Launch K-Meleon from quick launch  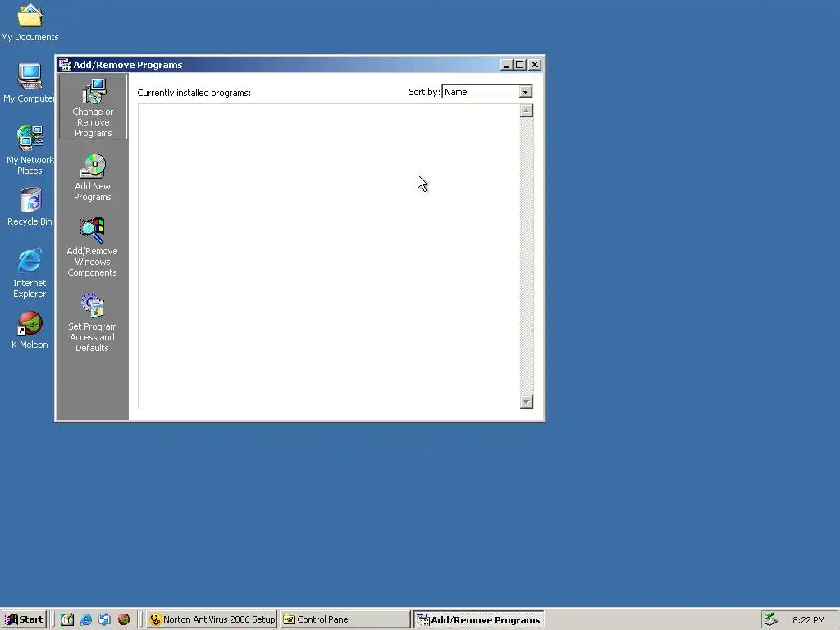(124, 619)
